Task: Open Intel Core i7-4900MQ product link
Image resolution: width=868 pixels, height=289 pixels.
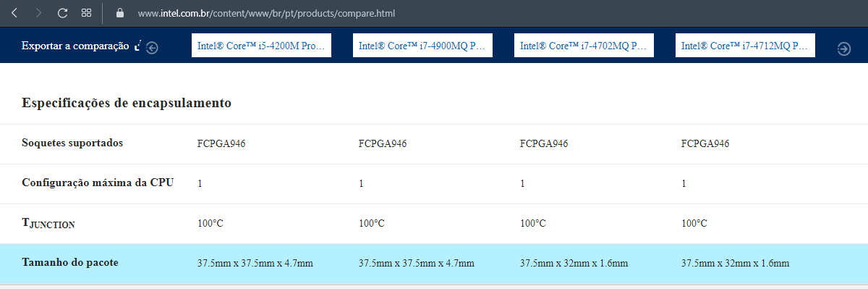Action: point(422,45)
